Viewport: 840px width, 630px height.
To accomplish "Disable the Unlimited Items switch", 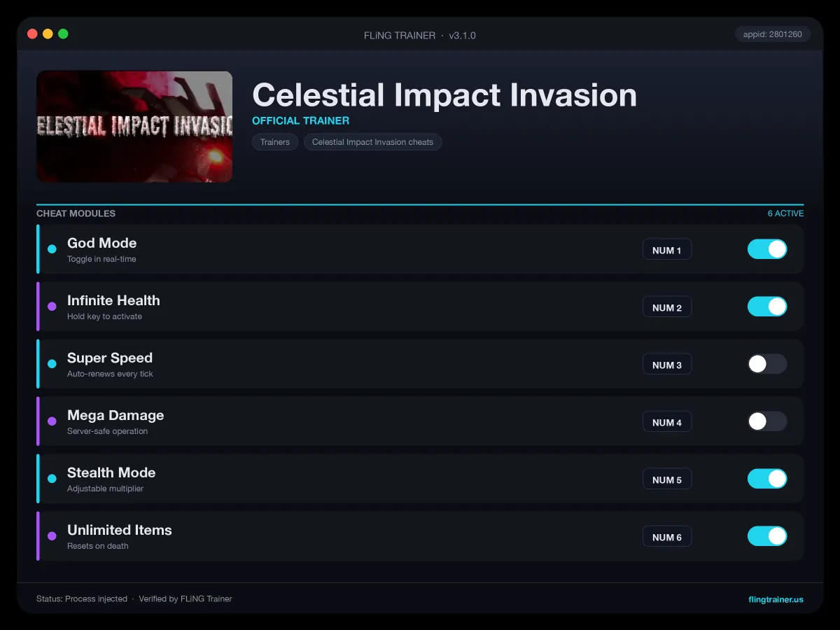I will pyautogui.click(x=767, y=536).
